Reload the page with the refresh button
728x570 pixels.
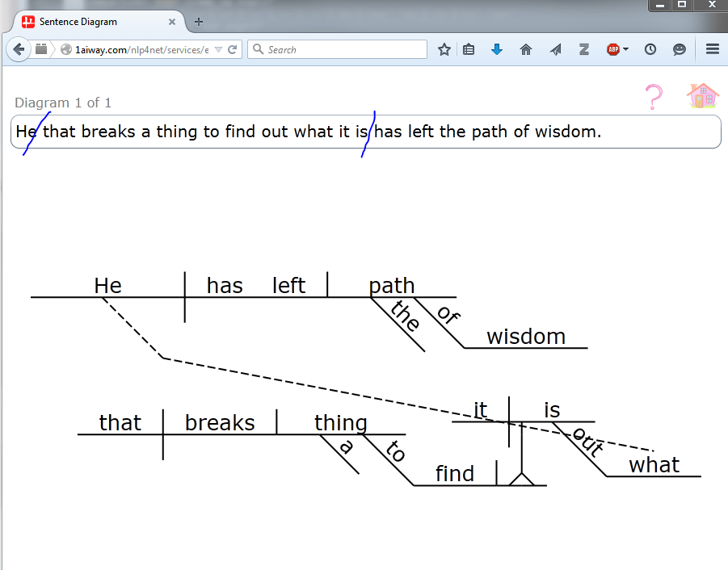point(233,49)
